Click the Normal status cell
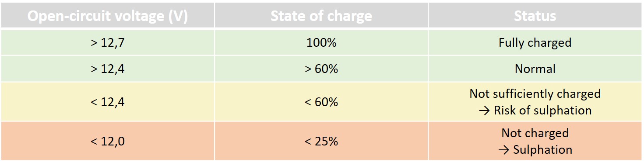 [535, 69]
